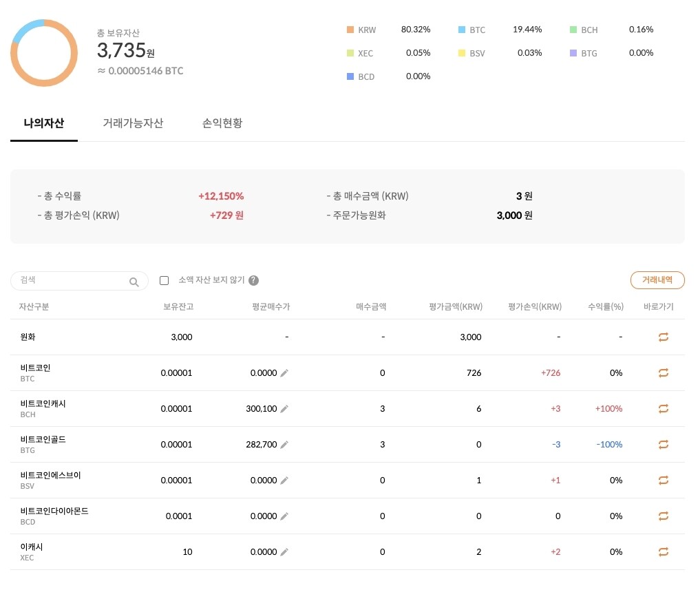Open trade shortcut icon for 비트코인 row
Screen dimensions: 700x590
(x=663, y=372)
